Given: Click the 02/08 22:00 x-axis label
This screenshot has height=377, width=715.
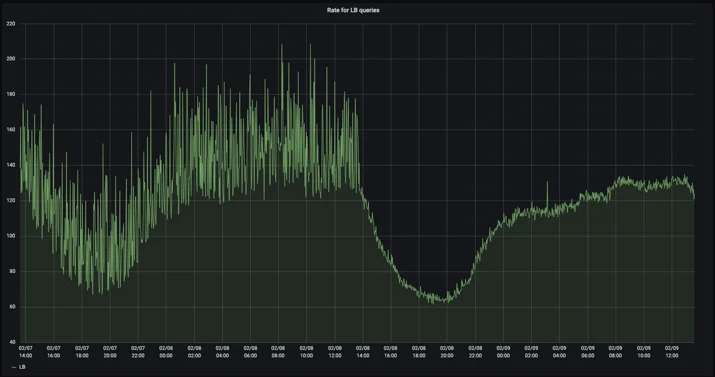Looking at the screenshot, I should pyautogui.click(x=475, y=352).
